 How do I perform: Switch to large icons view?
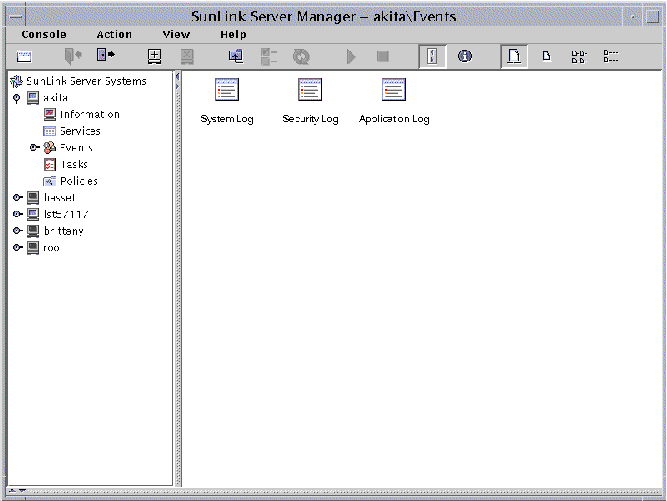click(514, 56)
